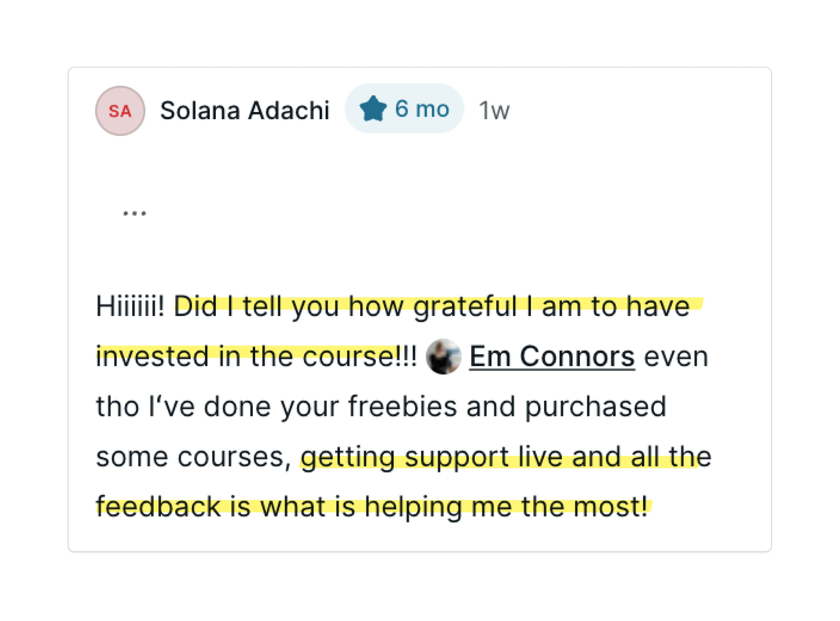This screenshot has width=840, height=621.
Task: Click the words "some courses," in the post
Action: click(193, 457)
